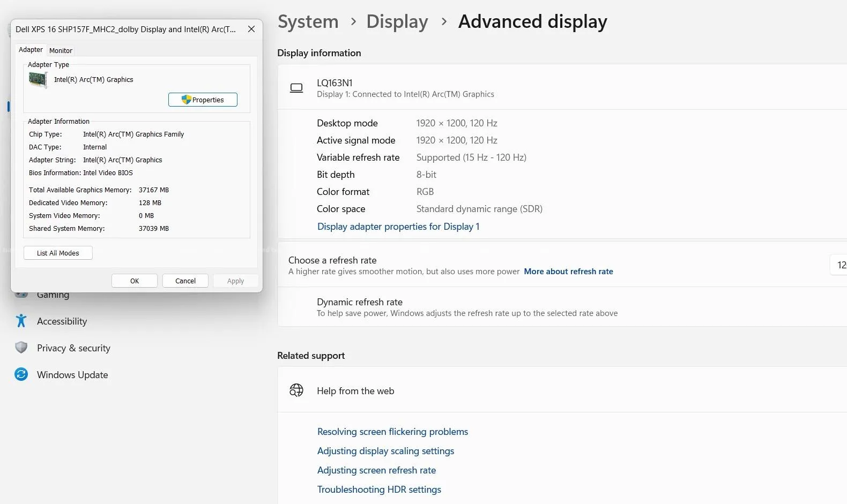
Task: Open Resolving screen flickering problems link
Action: tap(392, 432)
